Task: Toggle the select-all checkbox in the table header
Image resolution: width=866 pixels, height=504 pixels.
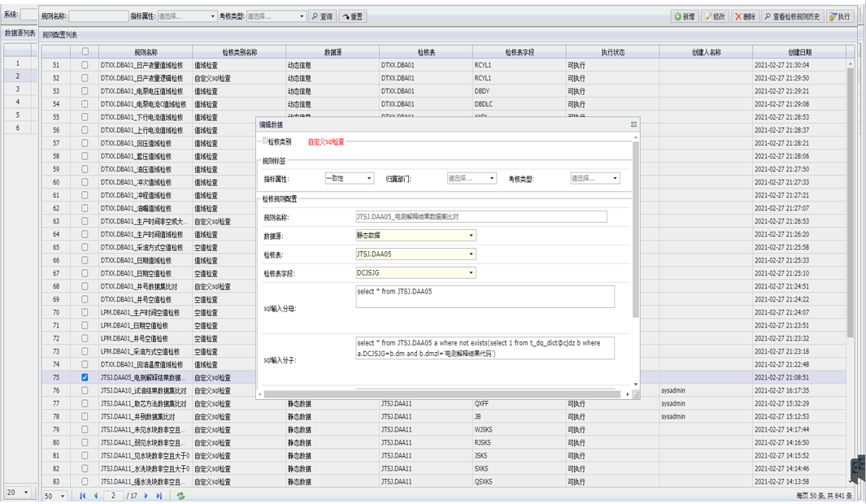Action: pyautogui.click(x=85, y=52)
